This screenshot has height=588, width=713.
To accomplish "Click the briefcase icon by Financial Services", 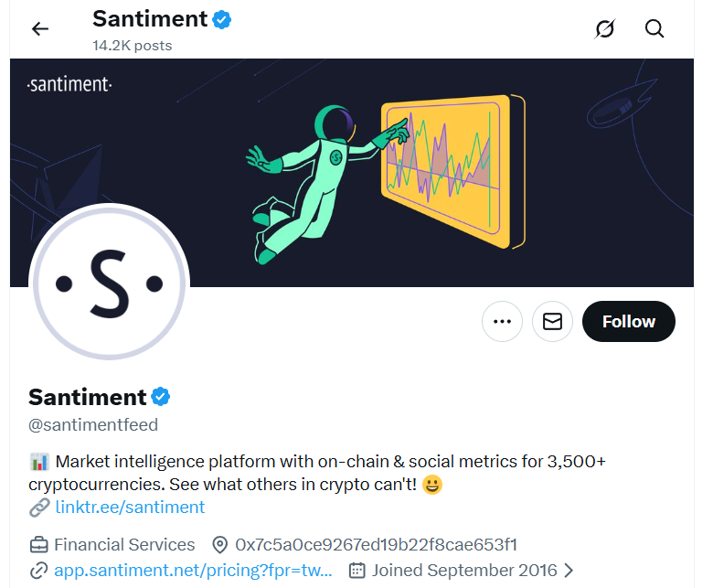I will 39,545.
